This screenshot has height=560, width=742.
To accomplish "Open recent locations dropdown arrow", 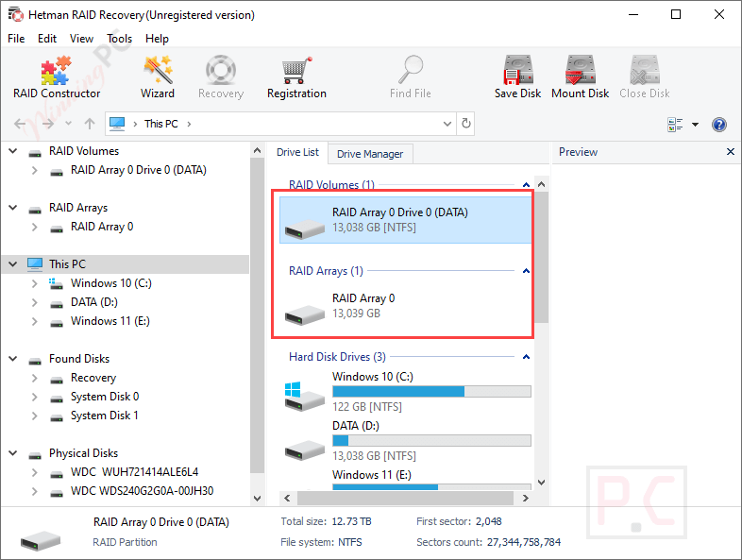I will pyautogui.click(x=69, y=124).
